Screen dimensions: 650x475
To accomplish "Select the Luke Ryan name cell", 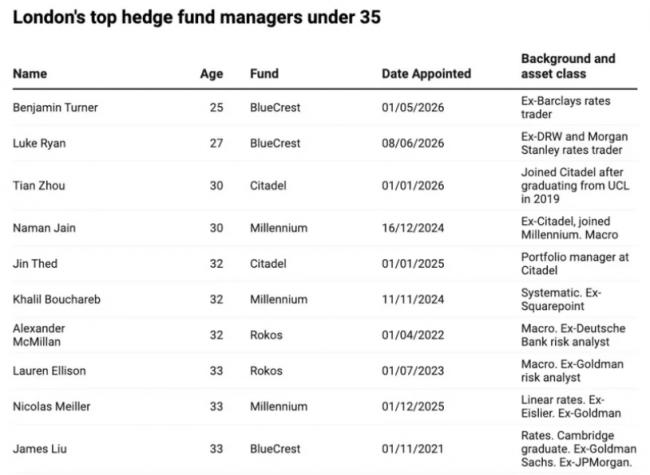I will point(39,143).
